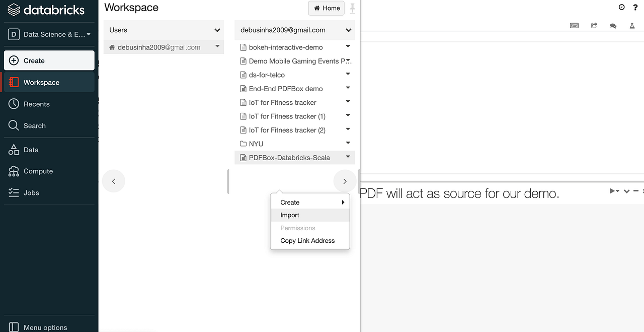The height and width of the screenshot is (332, 644).
Task: Open the experiments flask icon
Action: pyautogui.click(x=632, y=26)
